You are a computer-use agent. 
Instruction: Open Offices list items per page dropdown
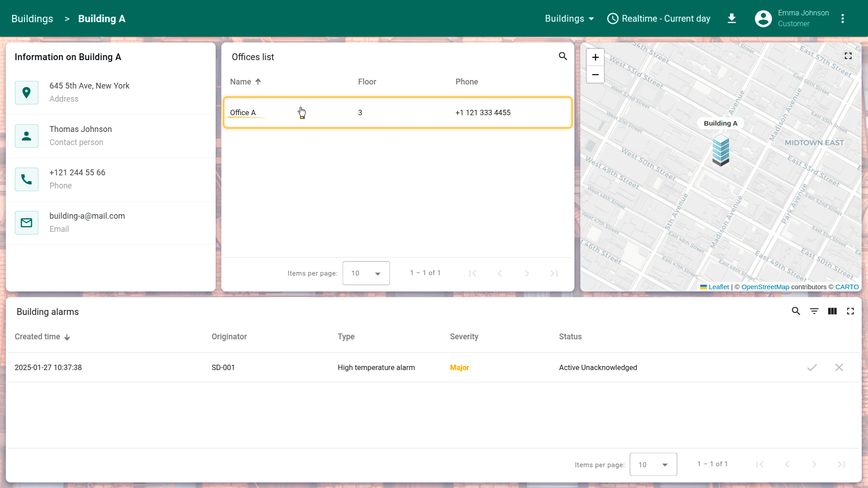(x=366, y=273)
